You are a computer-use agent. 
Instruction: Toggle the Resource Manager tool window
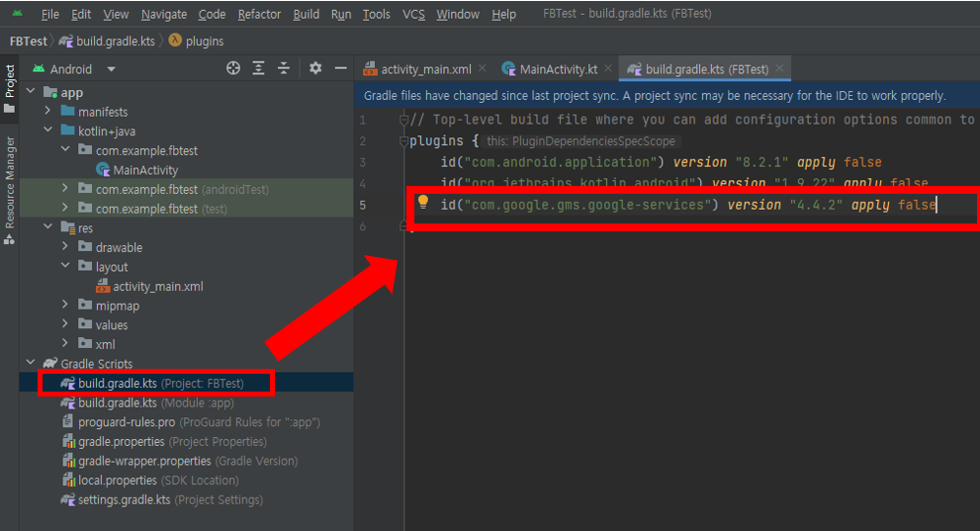[9, 189]
